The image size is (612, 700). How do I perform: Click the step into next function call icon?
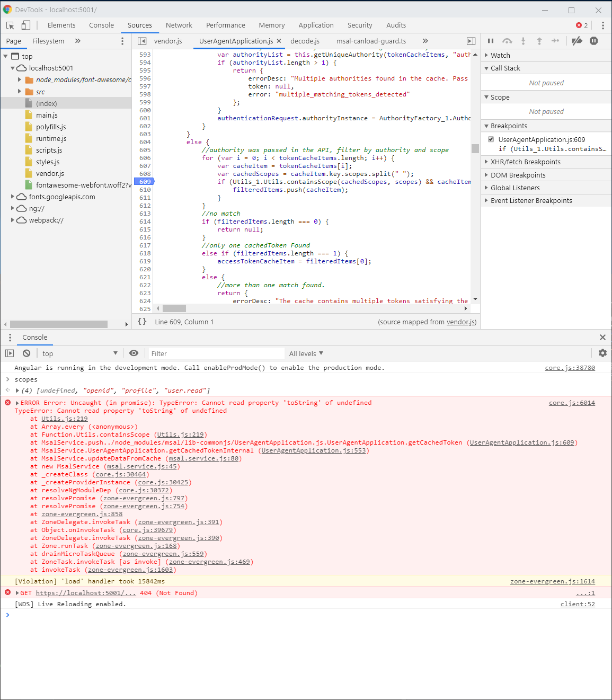click(x=524, y=41)
